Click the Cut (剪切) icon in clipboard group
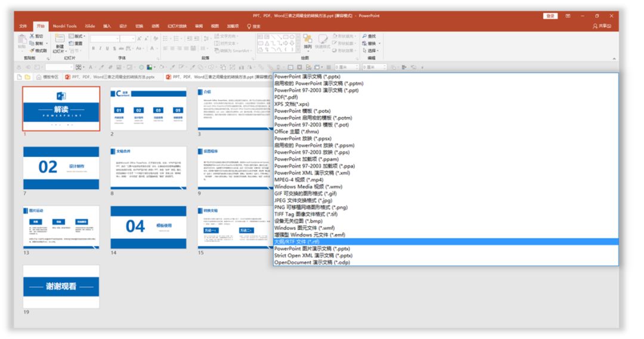 (32, 36)
